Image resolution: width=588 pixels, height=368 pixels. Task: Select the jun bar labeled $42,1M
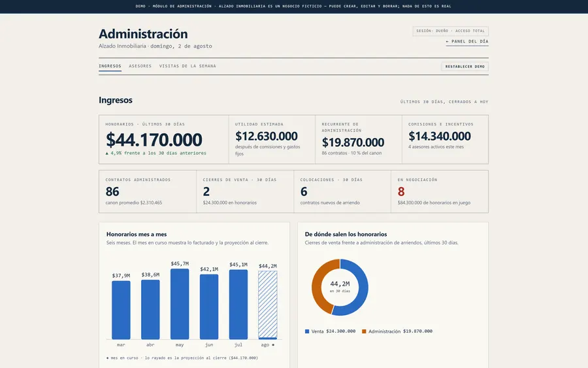pyautogui.click(x=209, y=307)
